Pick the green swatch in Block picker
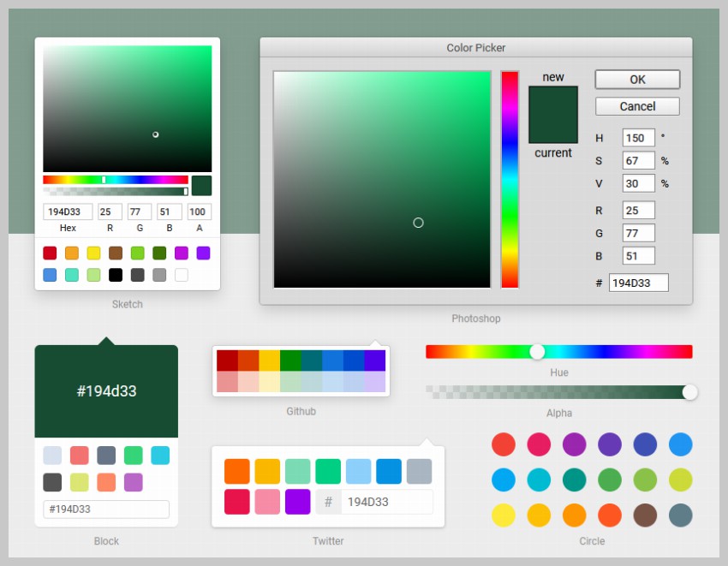The width and height of the screenshot is (728, 566). (133, 456)
